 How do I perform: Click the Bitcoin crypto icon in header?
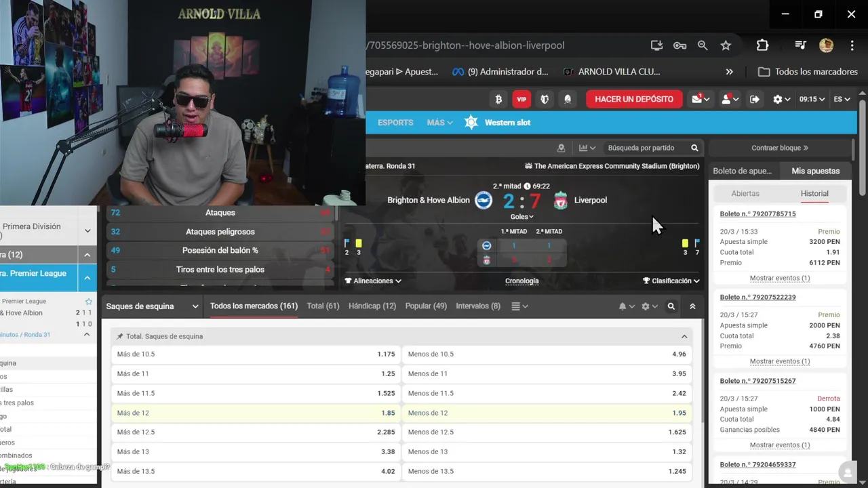tap(498, 99)
